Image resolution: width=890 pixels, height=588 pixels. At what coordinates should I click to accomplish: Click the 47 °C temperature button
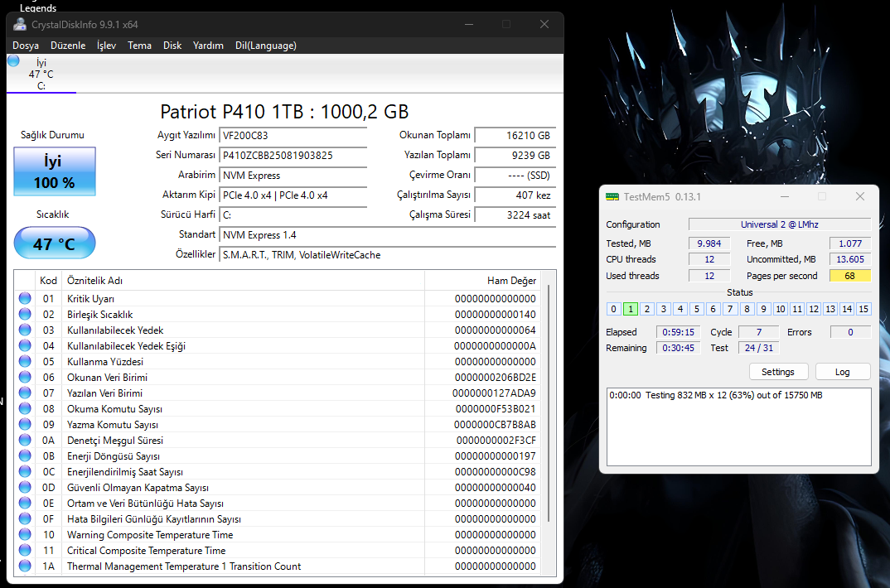[55, 243]
